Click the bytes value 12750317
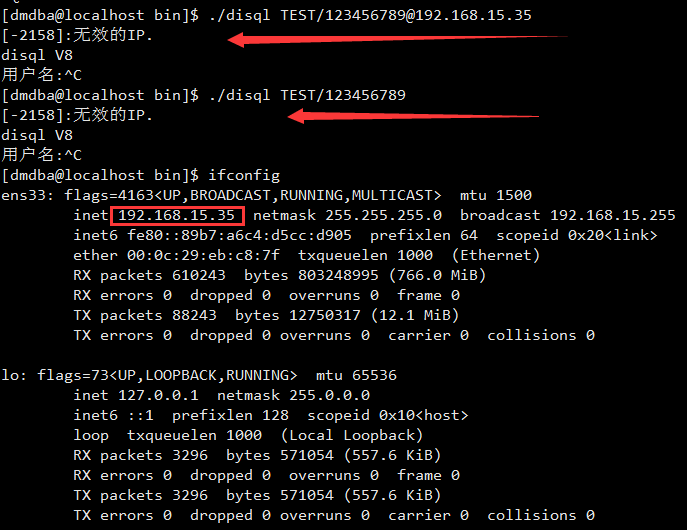Image resolution: width=687 pixels, height=530 pixels. pos(325,315)
